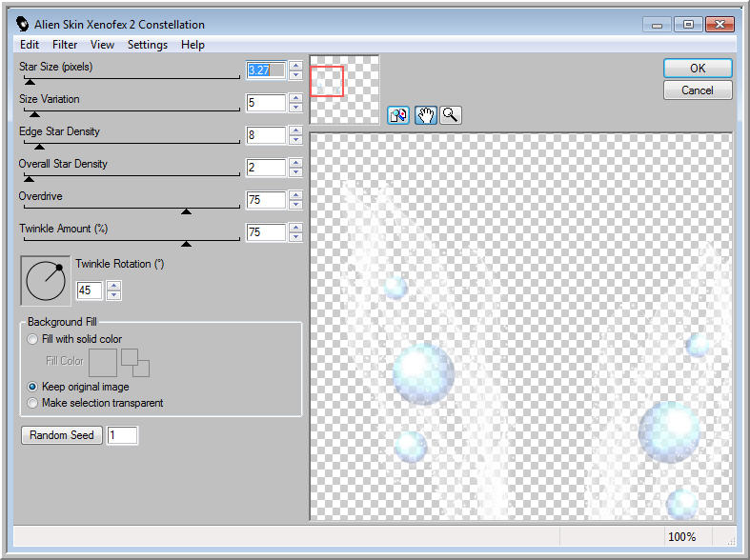Maximize the Constellation dialog window
Screen dimensions: 750x560
click(x=688, y=25)
